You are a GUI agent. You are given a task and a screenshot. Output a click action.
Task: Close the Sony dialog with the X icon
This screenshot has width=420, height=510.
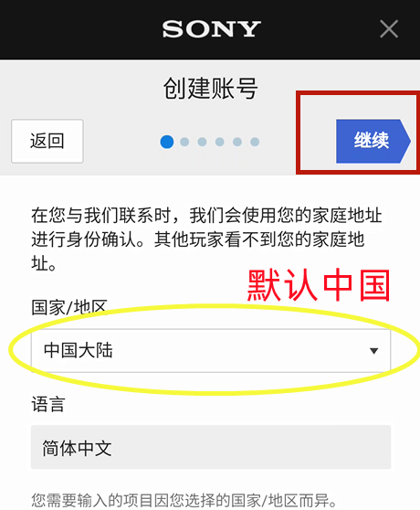tap(389, 29)
